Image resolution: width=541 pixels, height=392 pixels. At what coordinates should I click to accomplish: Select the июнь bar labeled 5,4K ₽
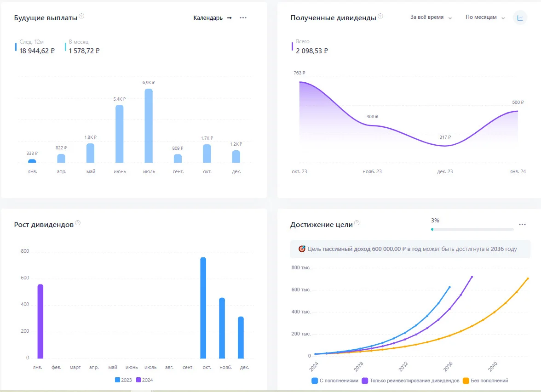120,134
